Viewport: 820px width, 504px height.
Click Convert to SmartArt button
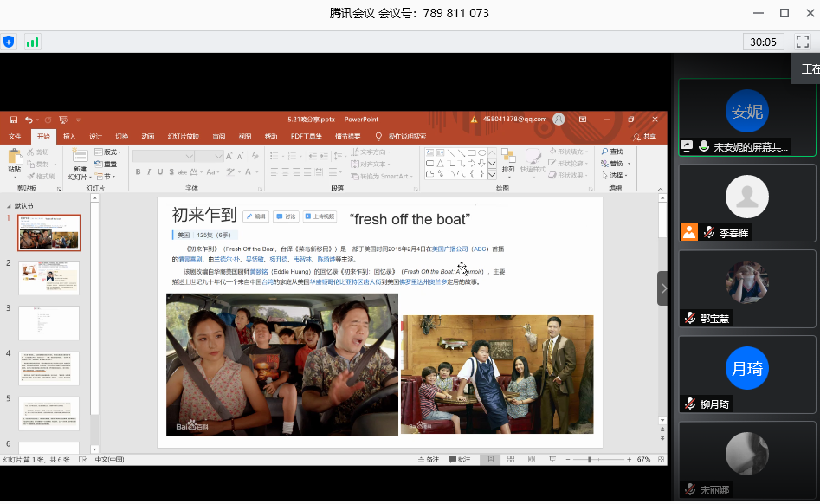click(x=381, y=176)
